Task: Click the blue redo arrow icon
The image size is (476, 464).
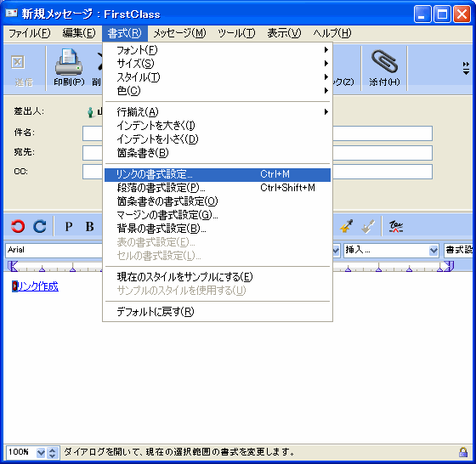Action: (40, 226)
